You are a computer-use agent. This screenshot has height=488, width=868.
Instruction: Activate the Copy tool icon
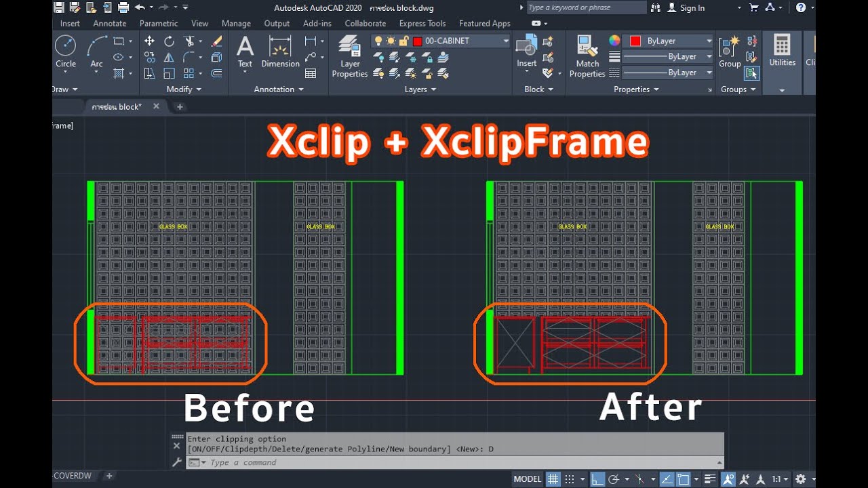(x=149, y=58)
